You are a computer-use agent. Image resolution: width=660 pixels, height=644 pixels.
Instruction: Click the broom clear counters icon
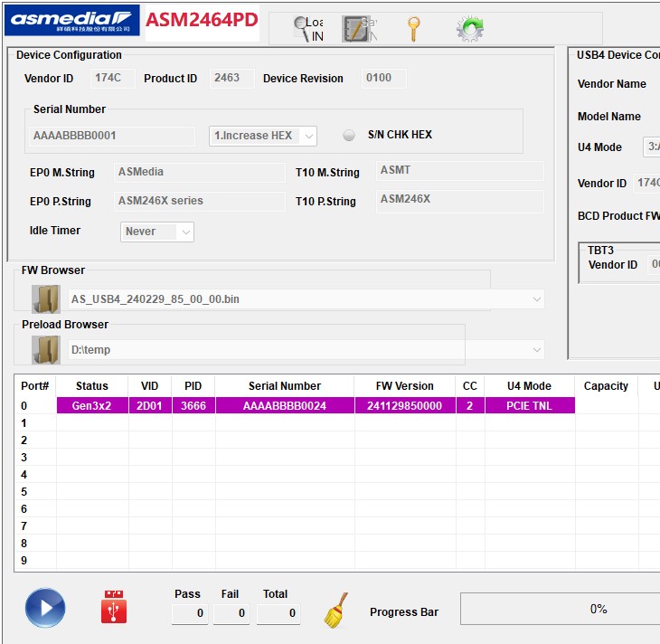pyautogui.click(x=336, y=611)
